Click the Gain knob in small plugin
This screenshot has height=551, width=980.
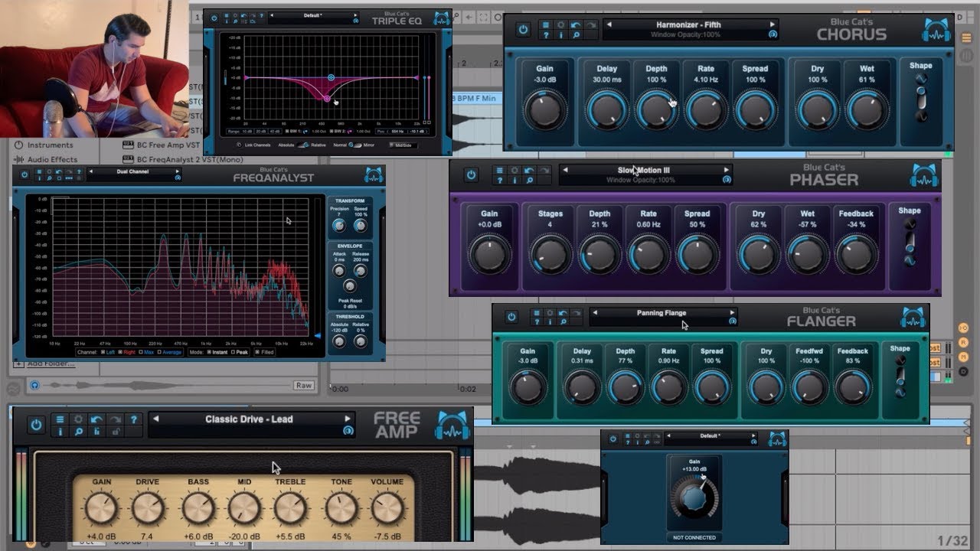(694, 498)
